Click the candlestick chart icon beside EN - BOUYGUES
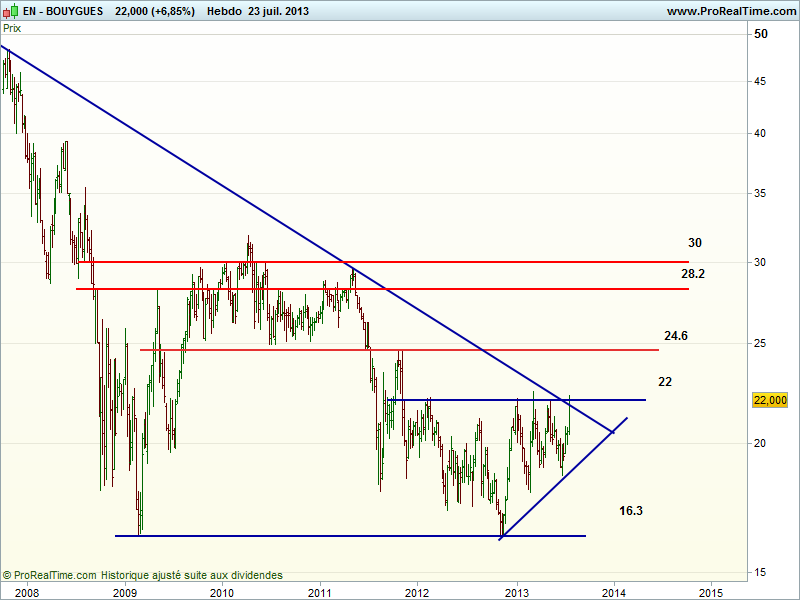Screen dimensions: 800x600 click(x=11, y=11)
